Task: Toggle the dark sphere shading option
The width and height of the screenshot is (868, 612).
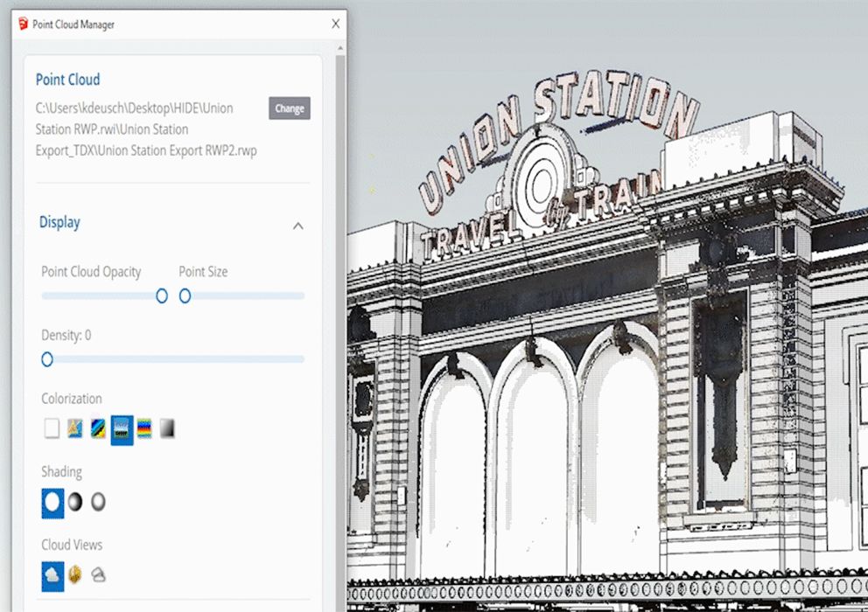Action: click(76, 502)
